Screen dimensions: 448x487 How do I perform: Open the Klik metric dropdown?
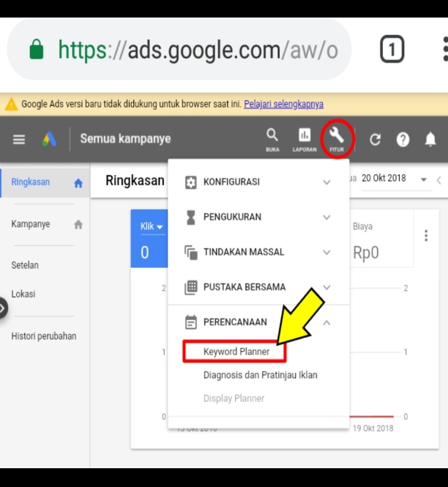point(151,227)
